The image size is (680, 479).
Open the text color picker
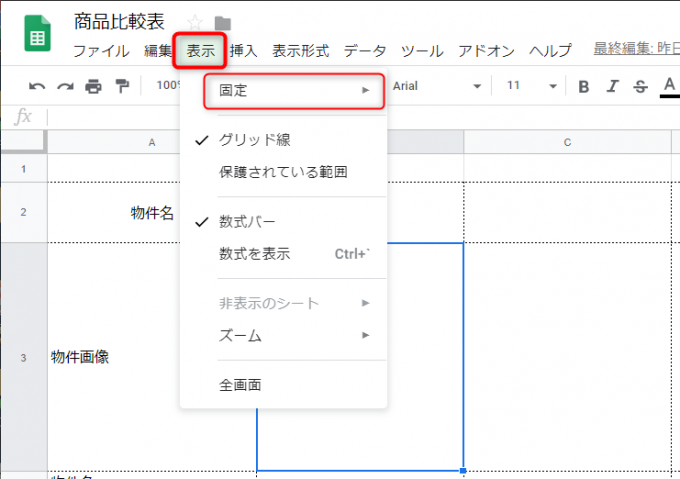(670, 87)
